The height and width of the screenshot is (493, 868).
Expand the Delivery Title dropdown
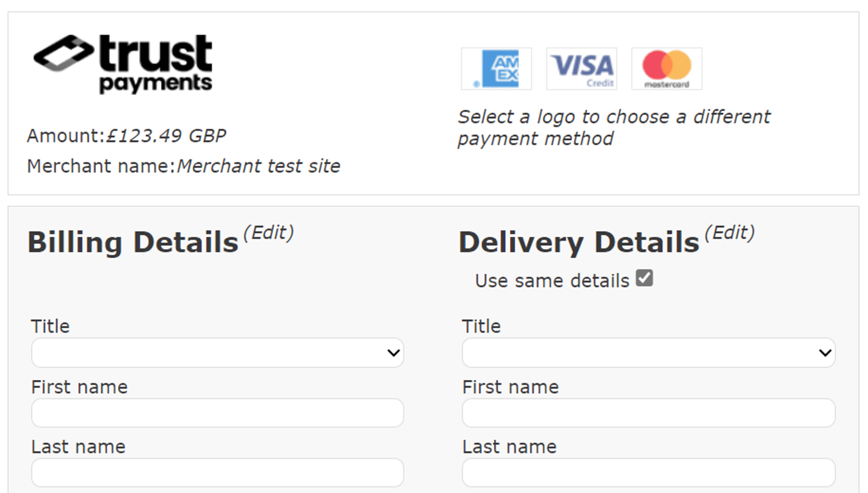[649, 353]
